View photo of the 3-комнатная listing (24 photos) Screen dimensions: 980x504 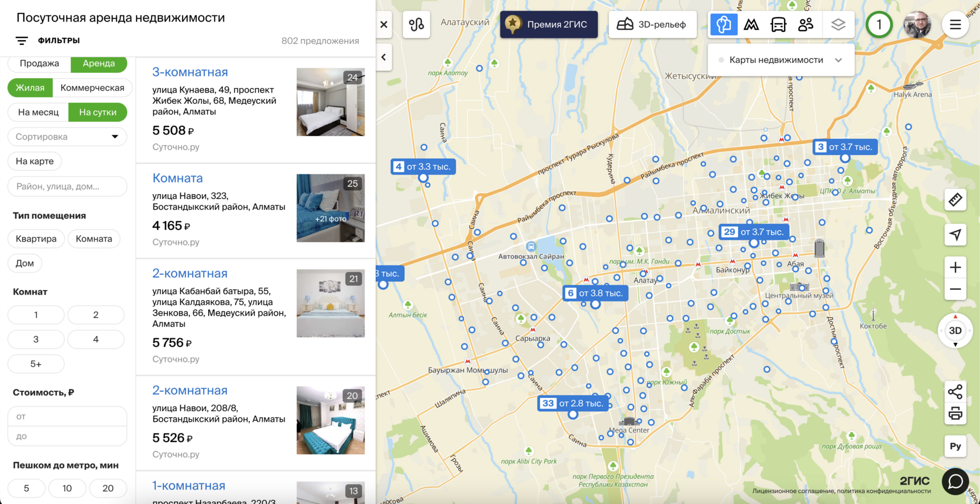click(330, 102)
